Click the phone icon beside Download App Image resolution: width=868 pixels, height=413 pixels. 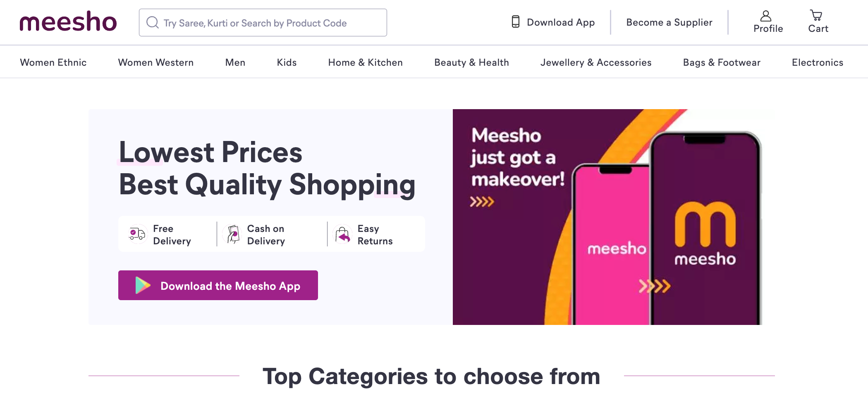[x=515, y=22]
